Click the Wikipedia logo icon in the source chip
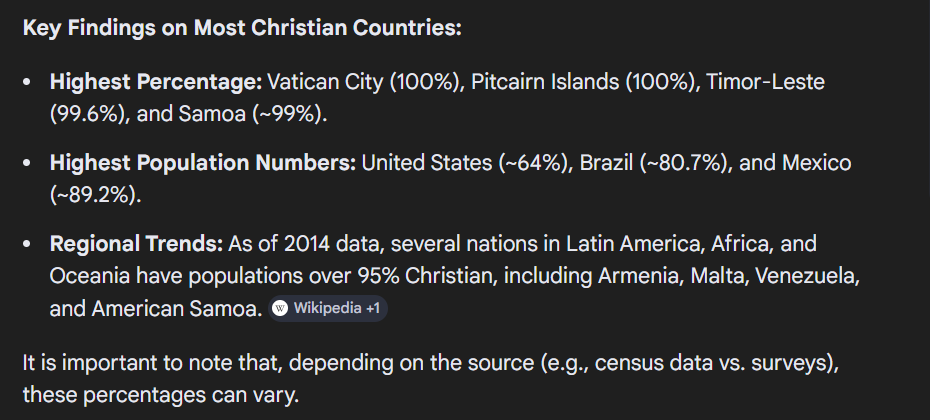The height and width of the screenshot is (420, 930). (x=280, y=309)
